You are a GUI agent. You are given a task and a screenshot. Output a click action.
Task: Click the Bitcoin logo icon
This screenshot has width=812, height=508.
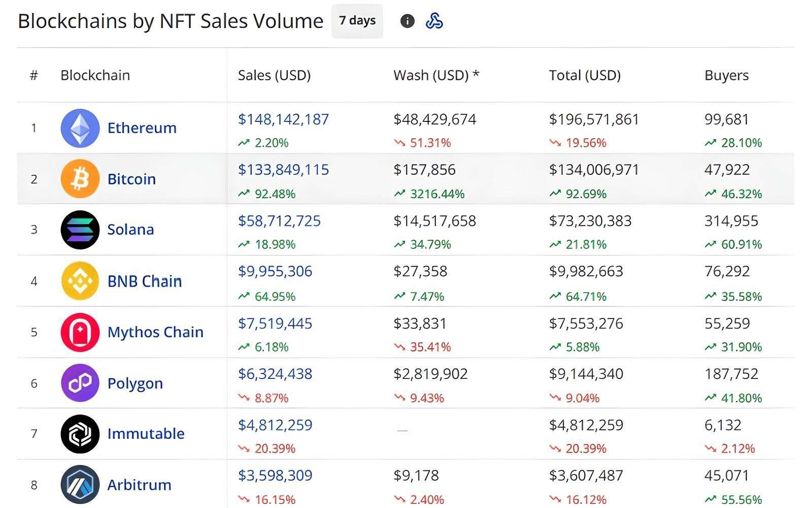tap(80, 179)
